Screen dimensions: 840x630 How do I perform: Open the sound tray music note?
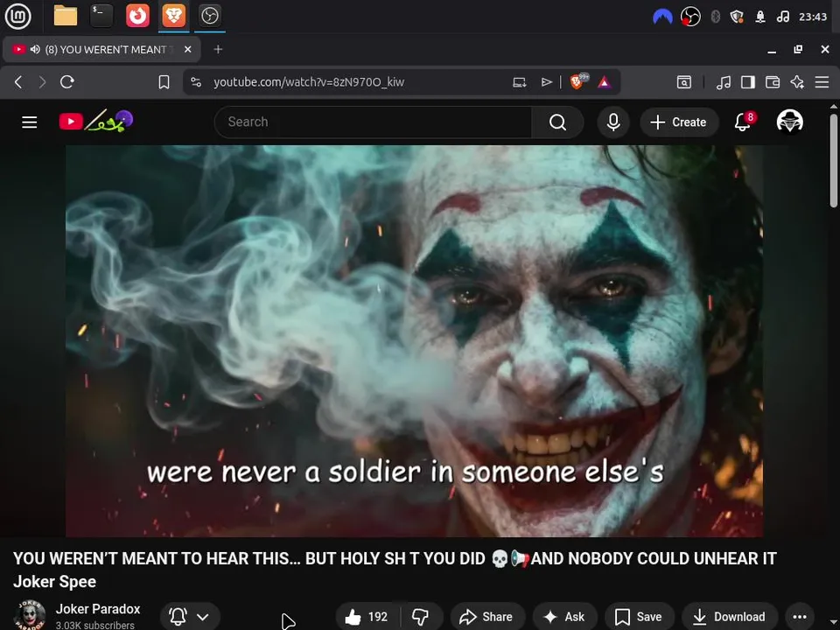coord(782,17)
